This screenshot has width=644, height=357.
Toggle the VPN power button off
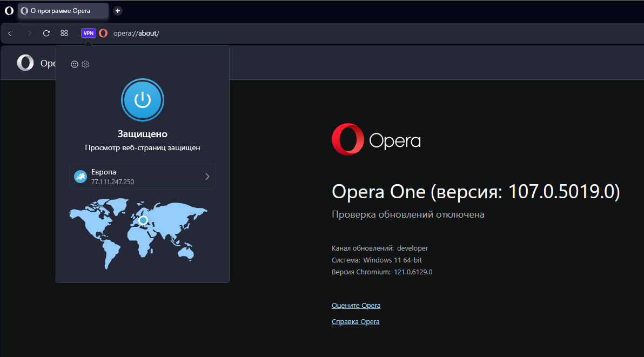point(143,100)
